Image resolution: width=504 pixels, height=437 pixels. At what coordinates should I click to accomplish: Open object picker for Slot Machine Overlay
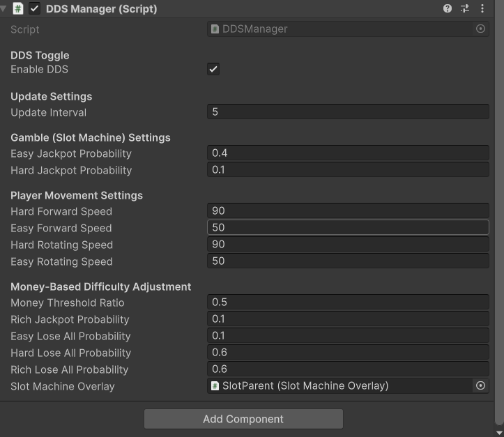pos(480,385)
